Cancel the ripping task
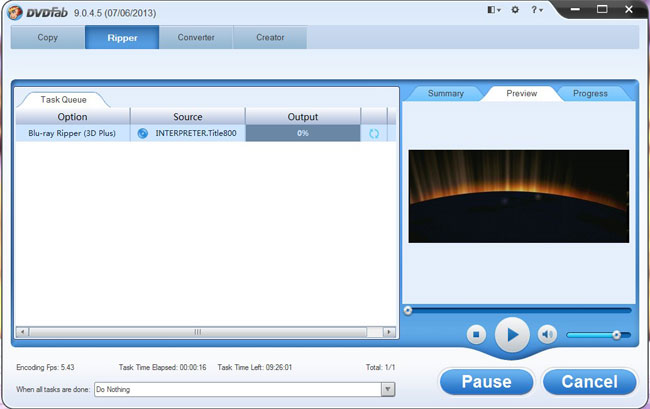 pos(589,381)
